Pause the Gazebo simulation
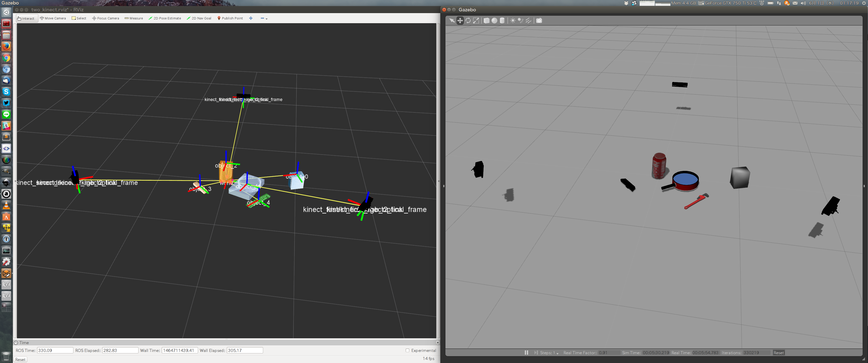 click(526, 353)
